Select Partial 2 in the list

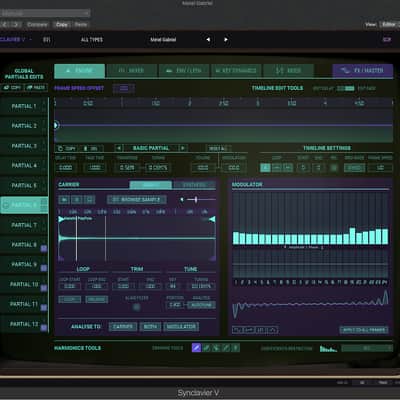[x=24, y=126]
